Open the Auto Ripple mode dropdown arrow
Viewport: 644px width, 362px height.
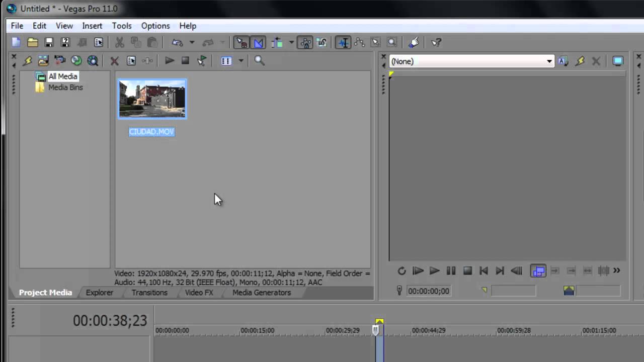[x=291, y=43]
